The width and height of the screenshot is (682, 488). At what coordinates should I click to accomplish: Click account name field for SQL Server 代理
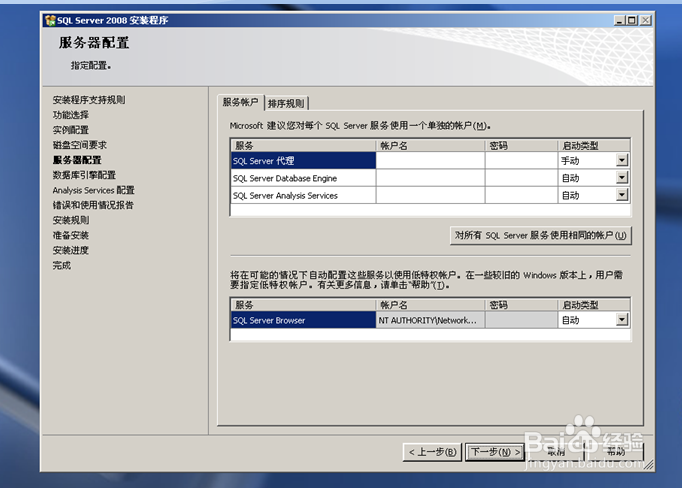[x=430, y=160]
